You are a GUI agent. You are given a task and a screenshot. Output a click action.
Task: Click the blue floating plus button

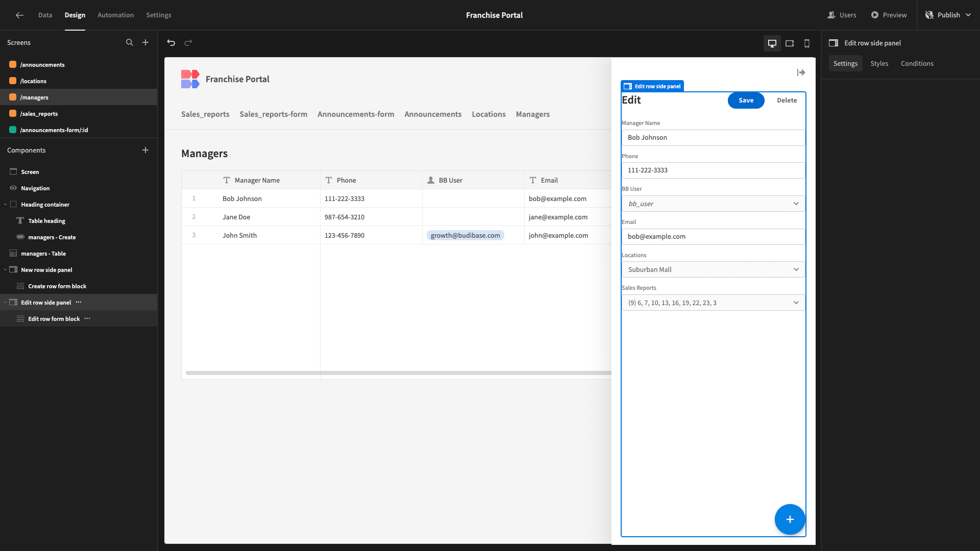click(790, 519)
